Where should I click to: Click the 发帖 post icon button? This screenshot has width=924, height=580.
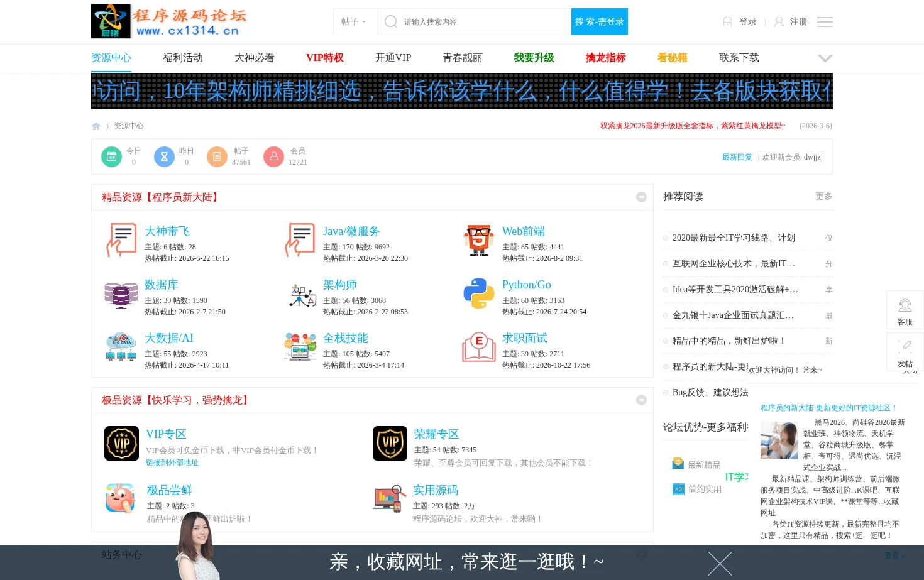coord(905,352)
